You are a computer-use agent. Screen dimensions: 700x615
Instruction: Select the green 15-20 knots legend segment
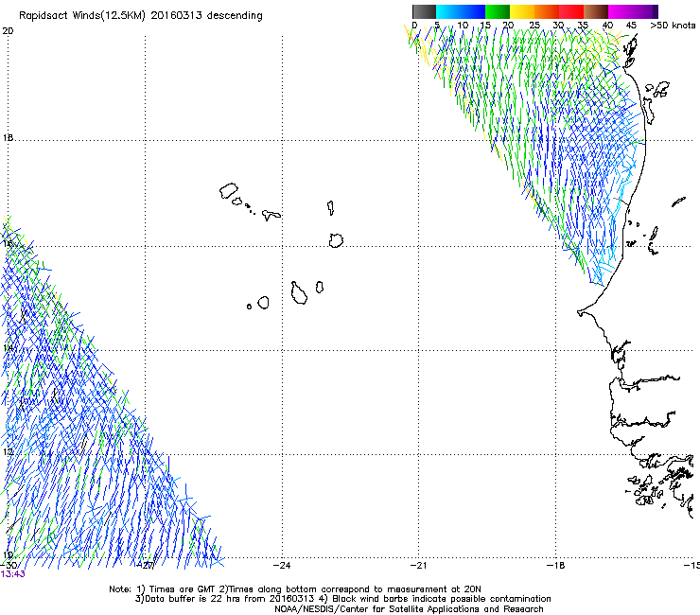pyautogui.click(x=498, y=11)
